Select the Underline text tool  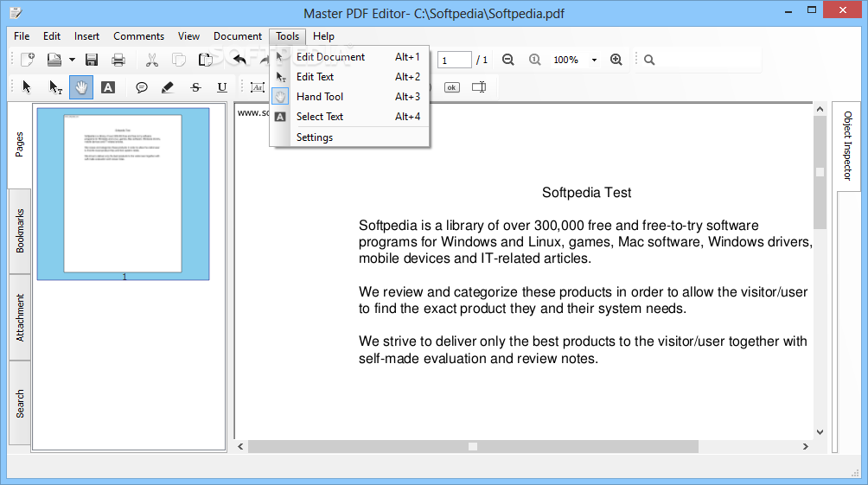[222, 87]
